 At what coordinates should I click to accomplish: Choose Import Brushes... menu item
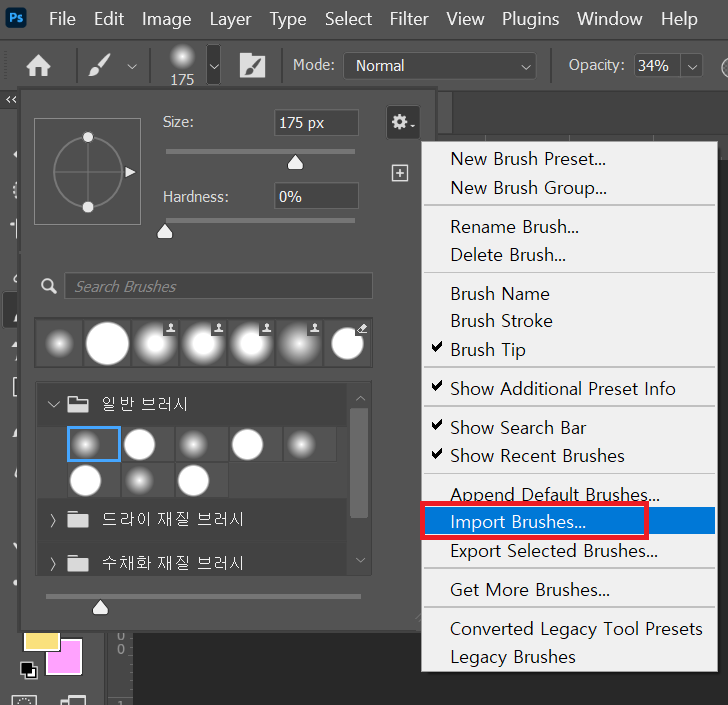(569, 521)
